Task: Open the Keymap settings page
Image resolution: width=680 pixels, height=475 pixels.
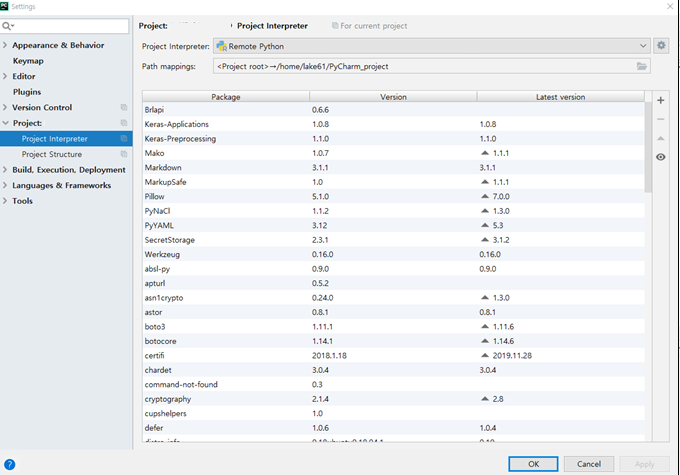Action: (28, 61)
